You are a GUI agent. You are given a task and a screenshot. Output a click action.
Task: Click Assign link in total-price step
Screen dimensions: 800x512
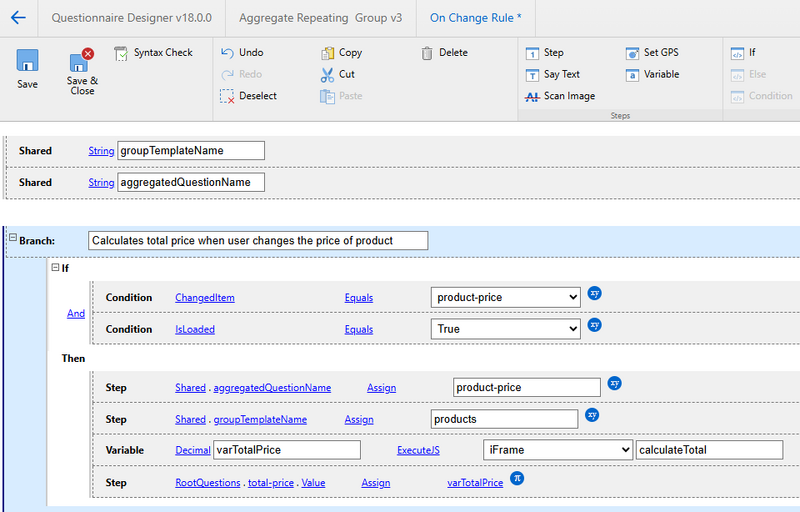376,483
